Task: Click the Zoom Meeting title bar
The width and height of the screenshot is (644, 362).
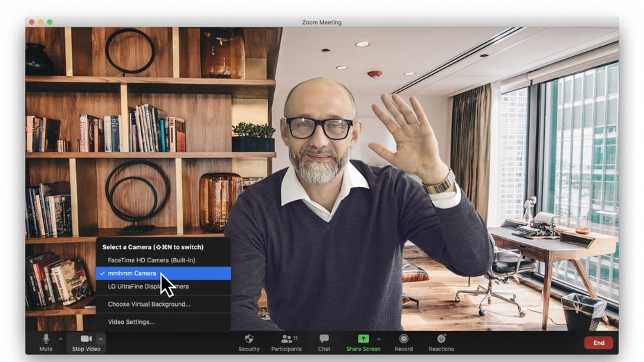Action: point(321,22)
